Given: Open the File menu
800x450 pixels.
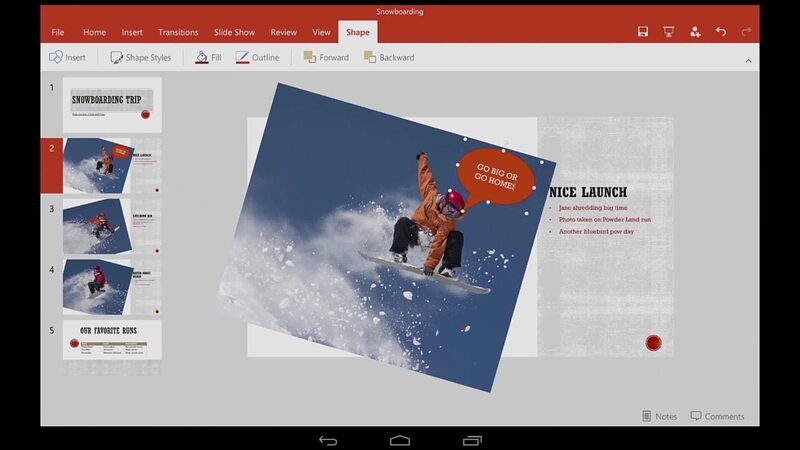Looking at the screenshot, I should pos(57,32).
